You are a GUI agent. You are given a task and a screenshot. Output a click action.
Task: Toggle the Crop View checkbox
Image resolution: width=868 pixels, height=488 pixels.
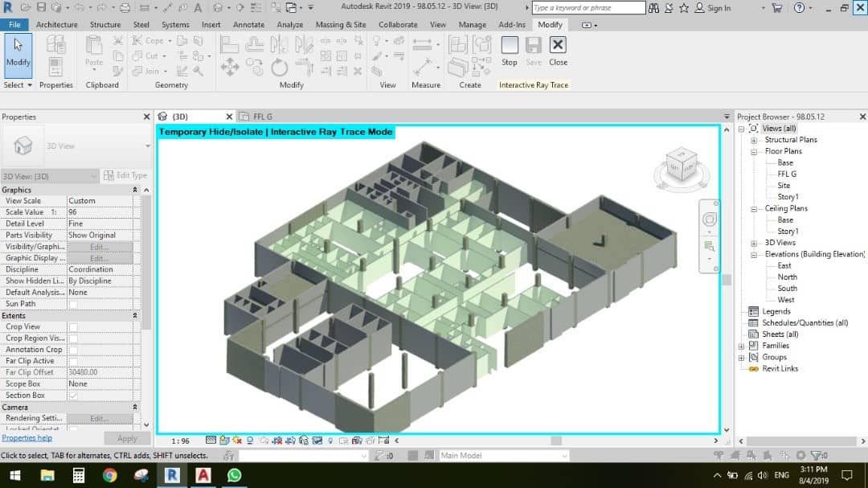point(73,327)
